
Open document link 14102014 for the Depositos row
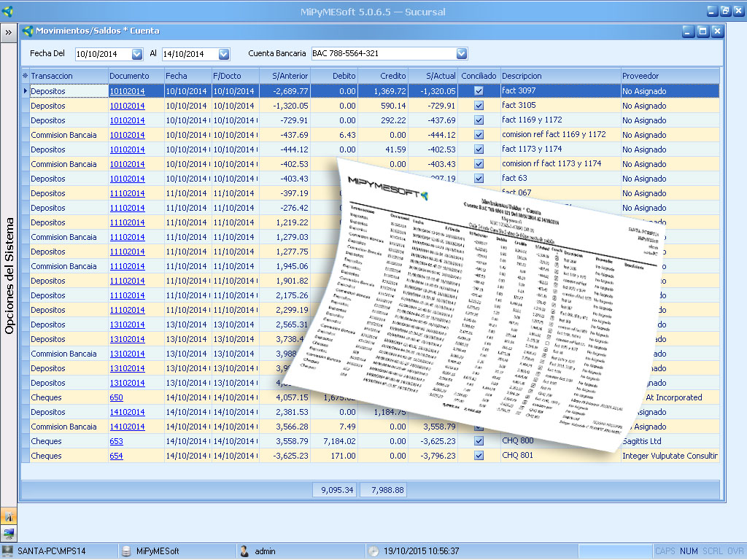(x=127, y=412)
